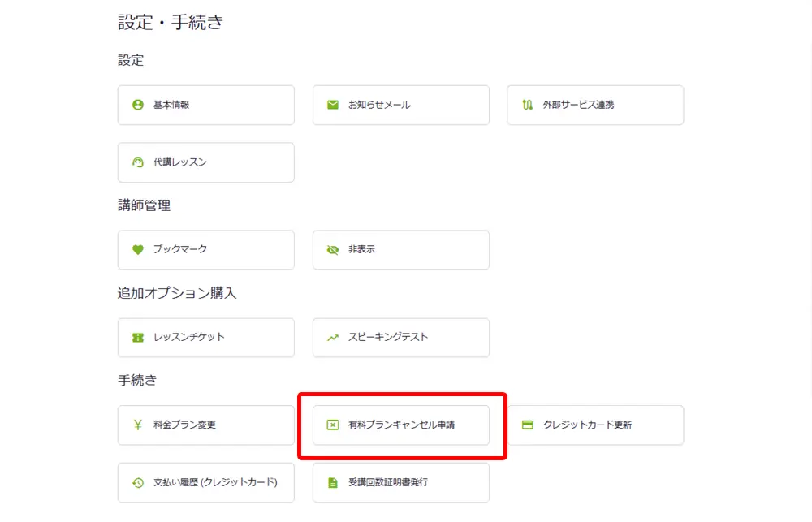Click the X box icon for 有料プランキャンセル申請
Image resolution: width=812 pixels, height=522 pixels.
[333, 425]
